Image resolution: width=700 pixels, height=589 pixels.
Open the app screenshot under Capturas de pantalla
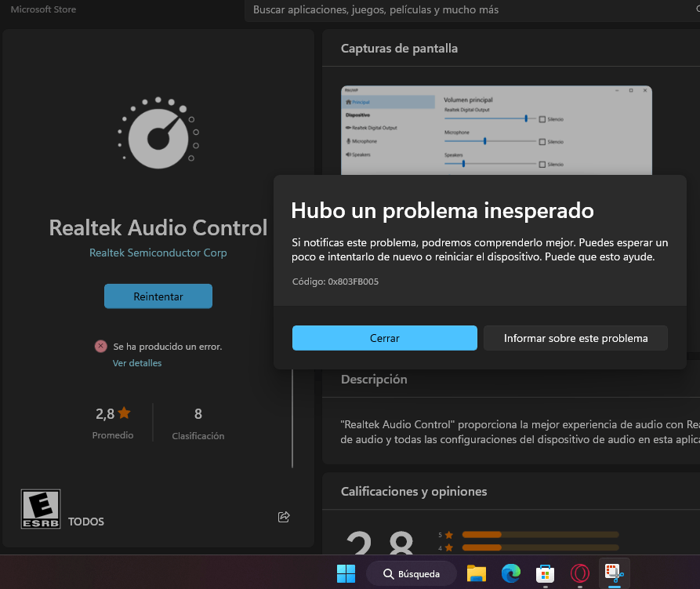click(495, 129)
